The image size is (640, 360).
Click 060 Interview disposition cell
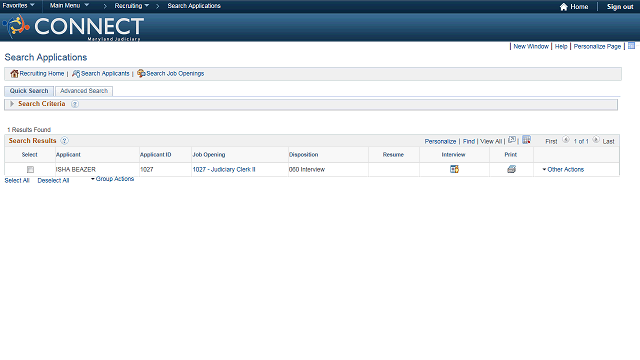(x=307, y=169)
